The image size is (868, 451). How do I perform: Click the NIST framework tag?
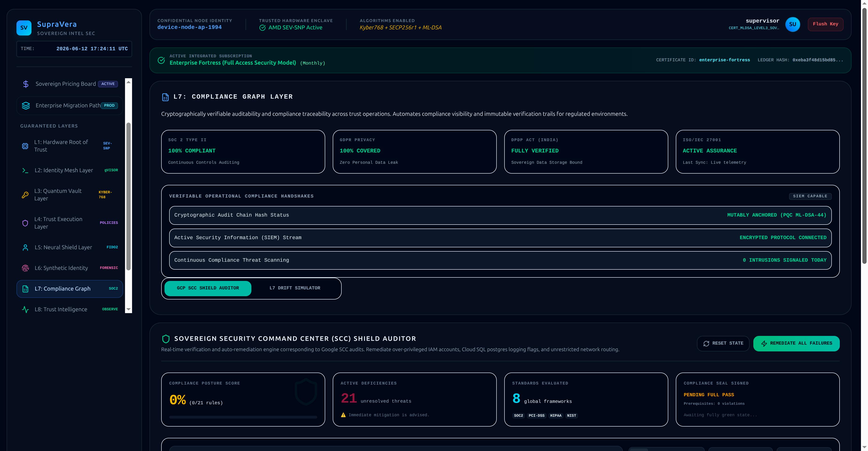(x=571, y=416)
